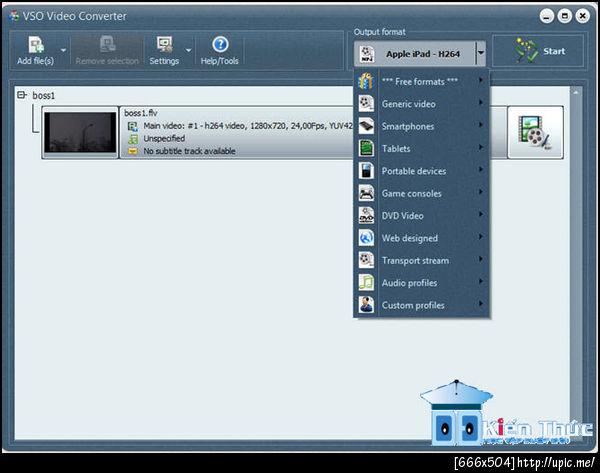600x473 pixels.
Task: Click the Apple iPad - H264 format icon
Action: point(367,54)
